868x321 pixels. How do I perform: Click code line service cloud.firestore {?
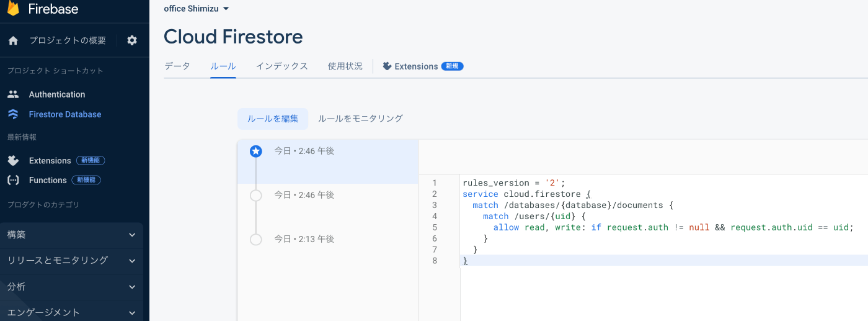527,194
